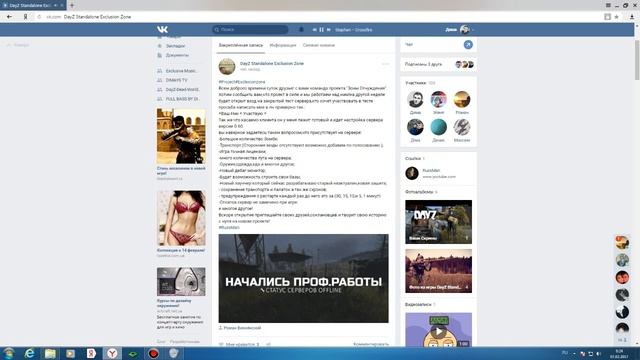Screen dimensions: 640x360
Task: Open the warrior game advertisement image
Action: coord(181,136)
